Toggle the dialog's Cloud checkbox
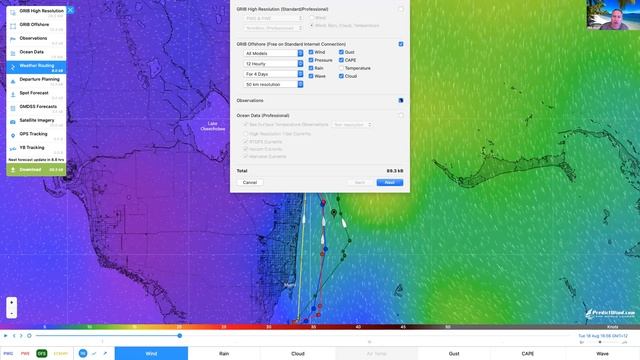 [341, 76]
